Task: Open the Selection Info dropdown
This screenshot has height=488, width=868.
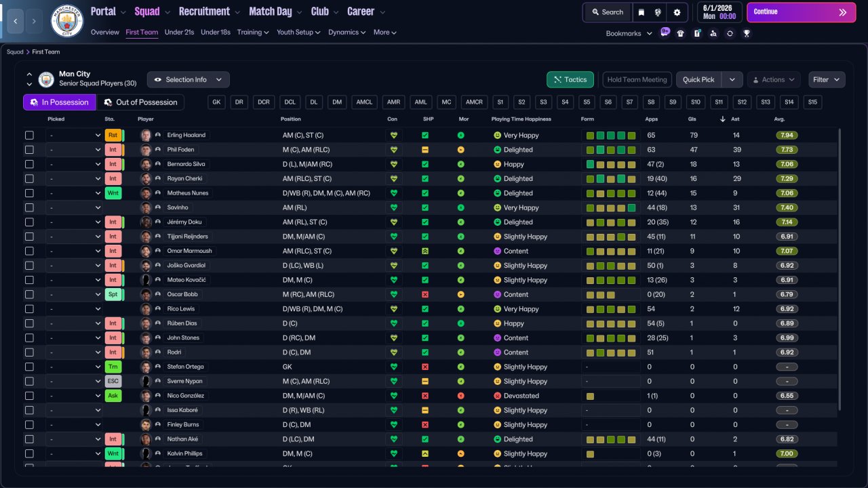Action: point(189,80)
